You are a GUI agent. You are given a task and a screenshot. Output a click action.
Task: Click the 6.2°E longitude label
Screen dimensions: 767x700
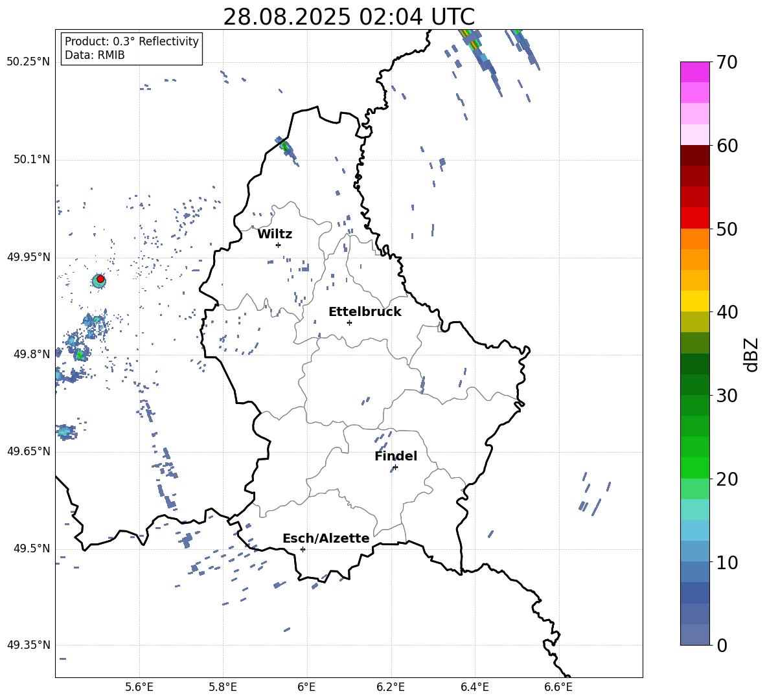click(391, 687)
